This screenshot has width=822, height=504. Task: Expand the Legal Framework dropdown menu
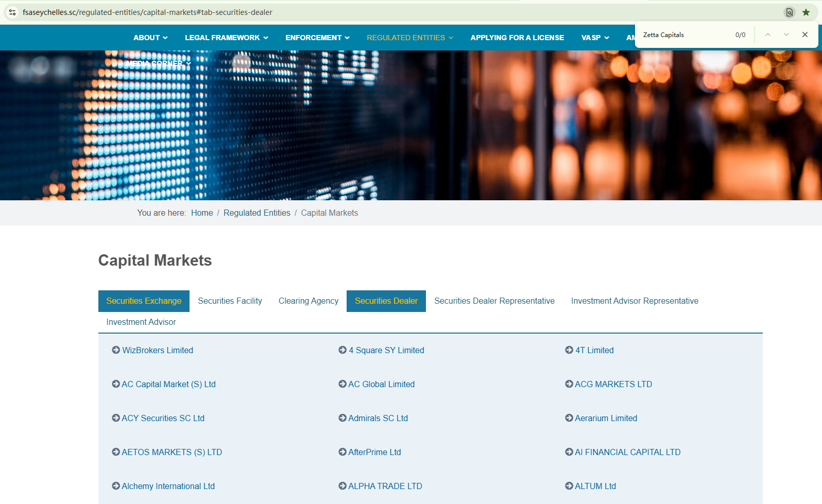click(x=226, y=38)
